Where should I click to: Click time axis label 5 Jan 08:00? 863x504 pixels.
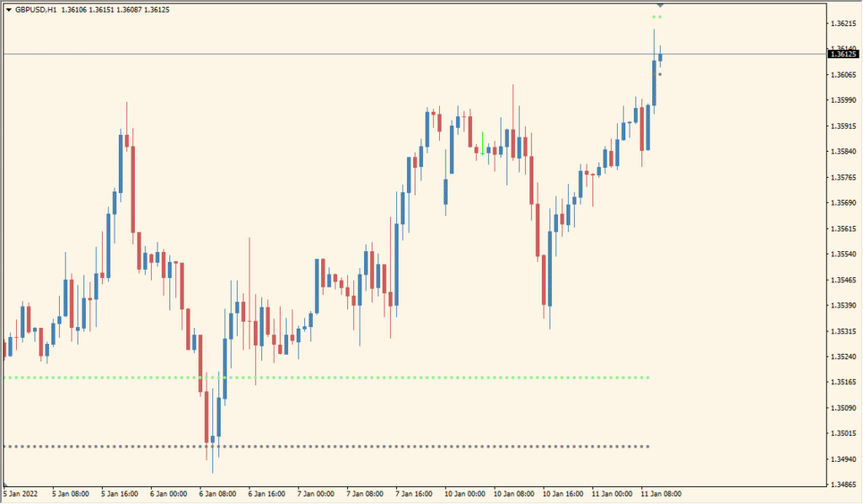[x=71, y=494]
